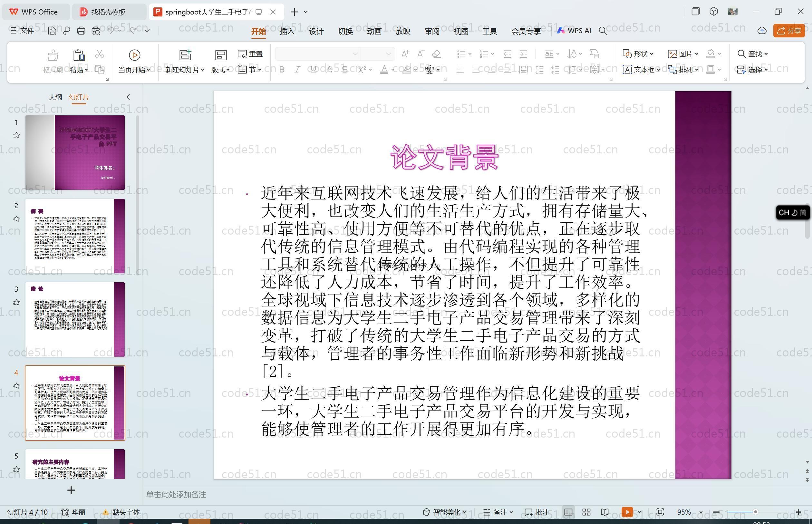Clear formatting eraser icon

(x=436, y=54)
